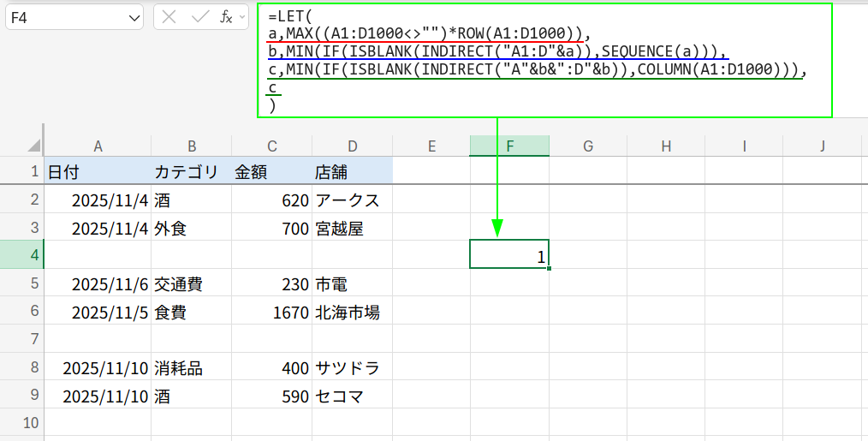Select column F header
Viewport: 868px width, 441px height.
coord(509,146)
